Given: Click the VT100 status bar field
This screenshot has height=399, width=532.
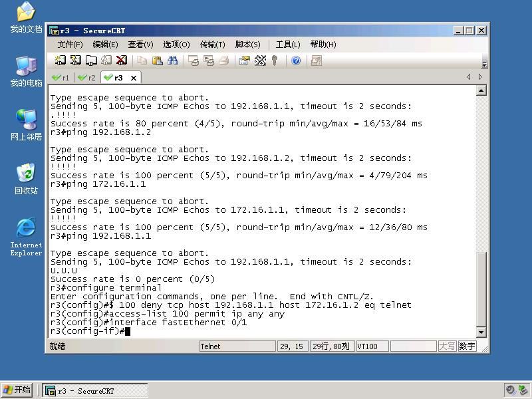Looking at the screenshot, I should [372, 346].
